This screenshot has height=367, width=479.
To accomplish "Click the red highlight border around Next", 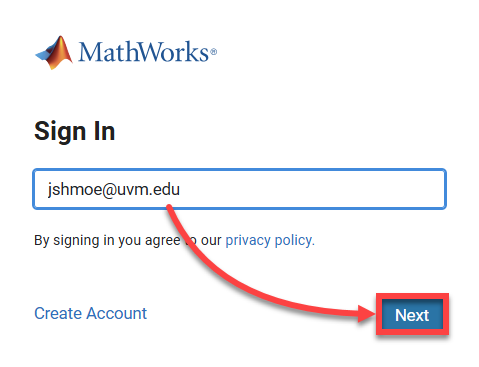I will click(x=412, y=314).
